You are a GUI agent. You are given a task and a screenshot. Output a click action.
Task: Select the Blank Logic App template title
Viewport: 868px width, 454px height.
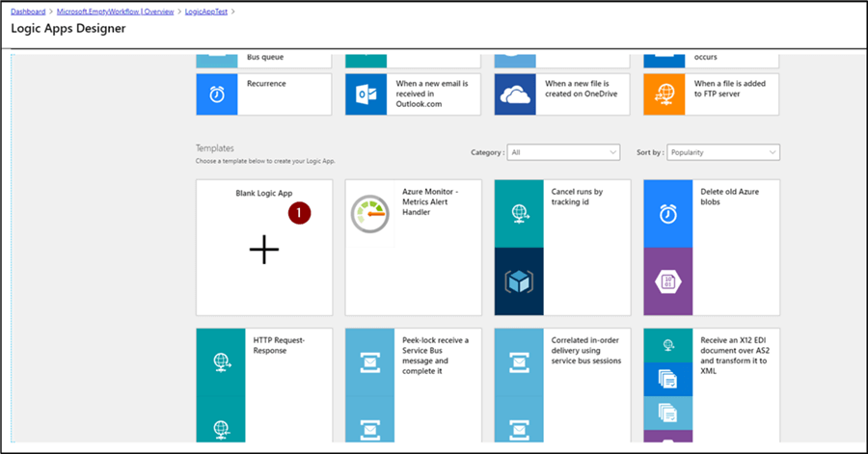tap(263, 194)
